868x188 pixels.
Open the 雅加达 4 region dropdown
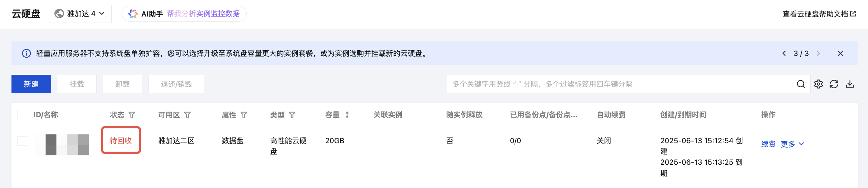click(80, 14)
